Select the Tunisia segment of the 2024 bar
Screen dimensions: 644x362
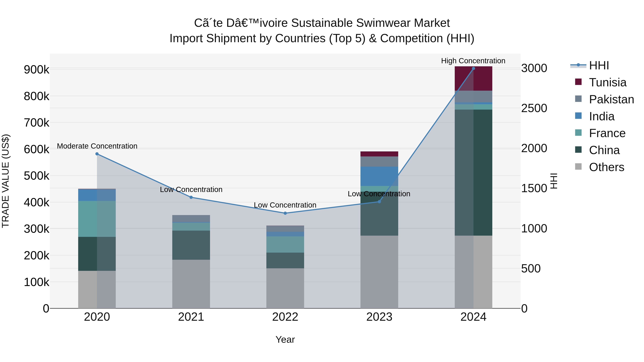pos(473,78)
